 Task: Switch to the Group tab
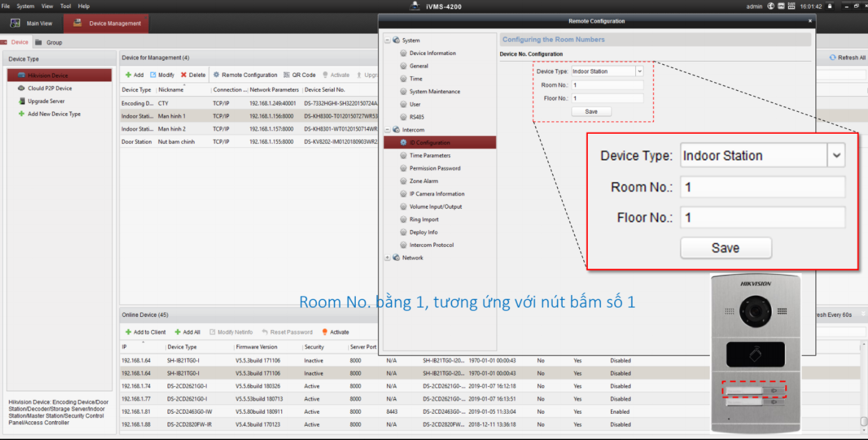tap(54, 42)
